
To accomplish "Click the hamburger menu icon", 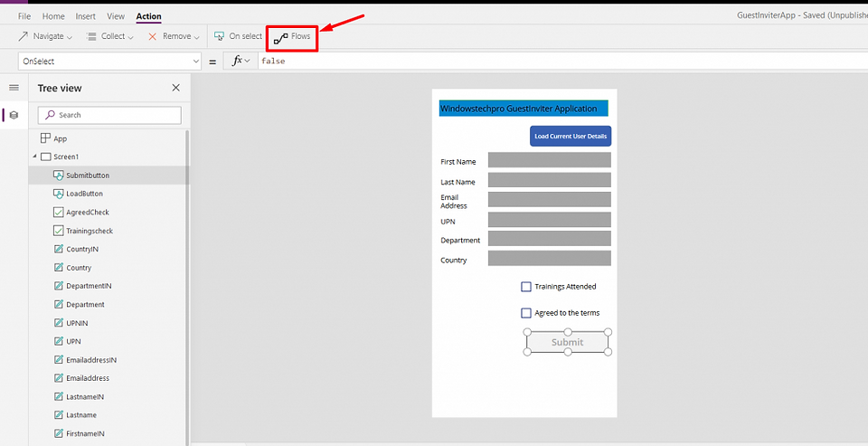I will point(14,88).
